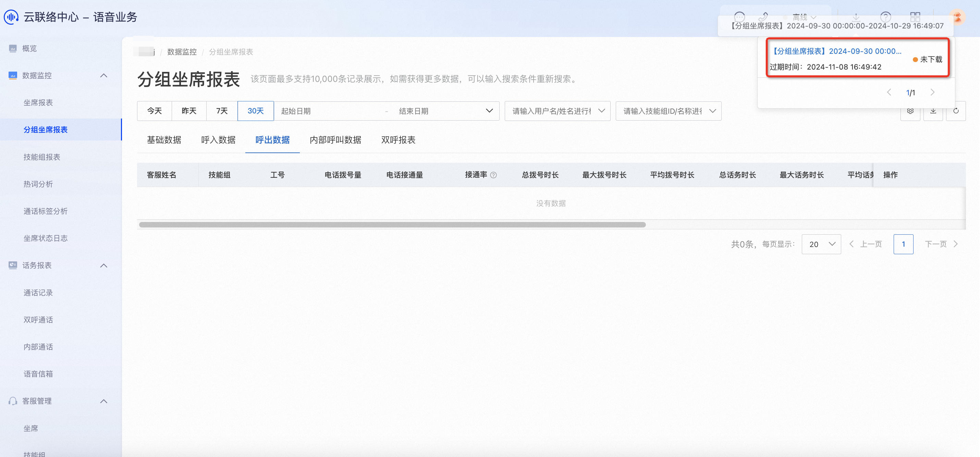
Task: Click the 最大话务时长 column header
Action: coord(801,175)
